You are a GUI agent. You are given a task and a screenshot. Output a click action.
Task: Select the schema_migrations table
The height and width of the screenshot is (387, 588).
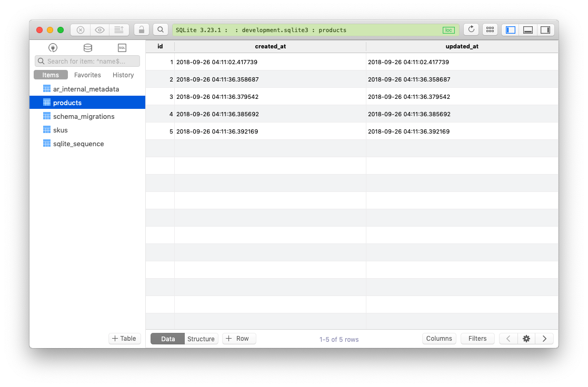(x=87, y=116)
